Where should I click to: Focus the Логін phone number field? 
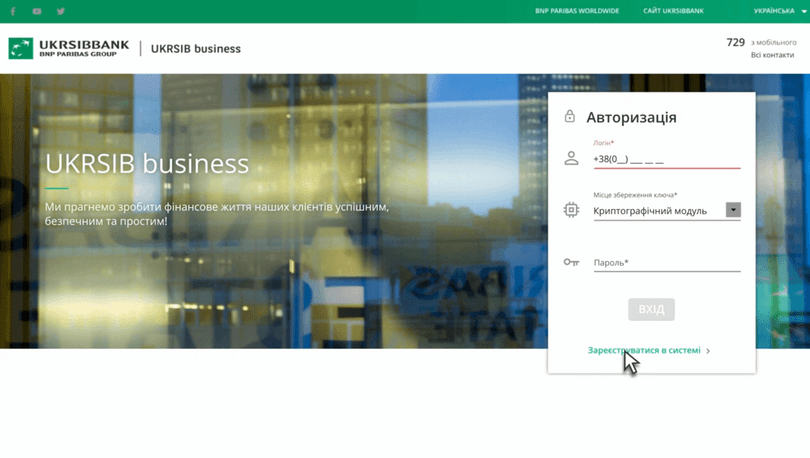click(x=666, y=159)
